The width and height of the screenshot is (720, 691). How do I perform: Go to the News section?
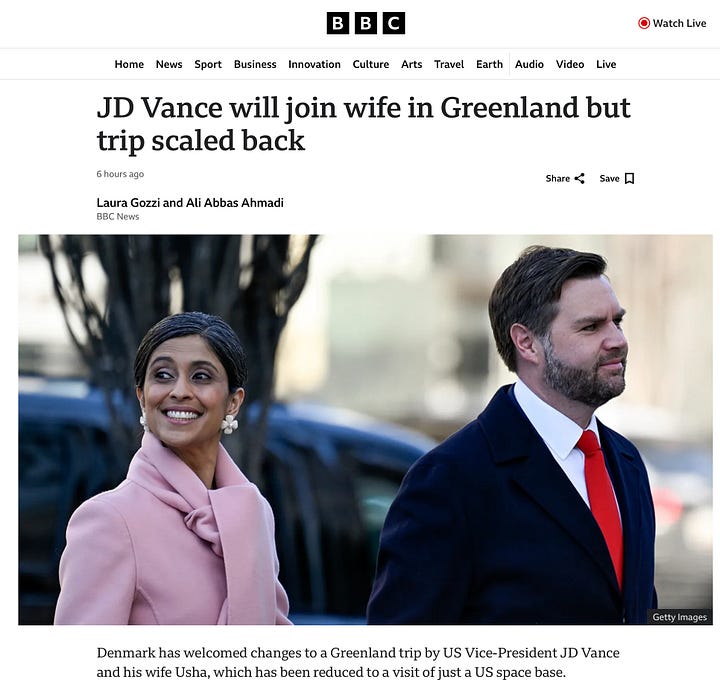tap(169, 64)
